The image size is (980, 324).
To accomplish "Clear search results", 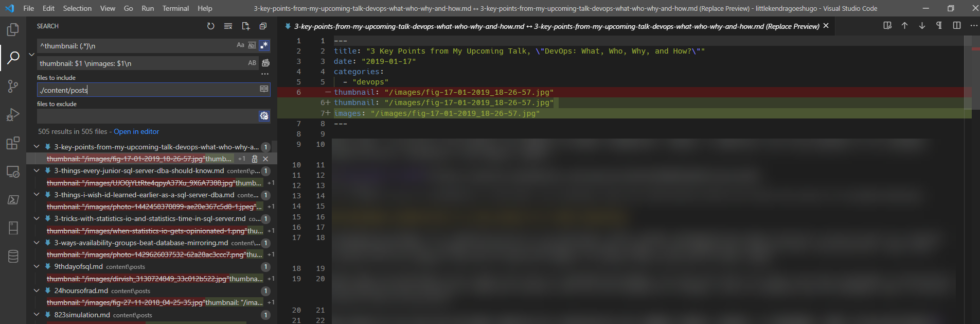I will click(x=228, y=26).
